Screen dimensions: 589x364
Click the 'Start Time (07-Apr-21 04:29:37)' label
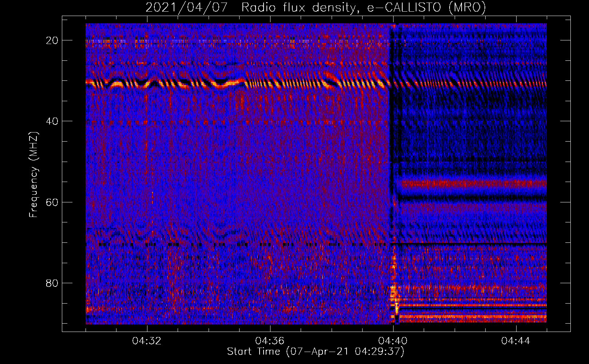coord(316,352)
